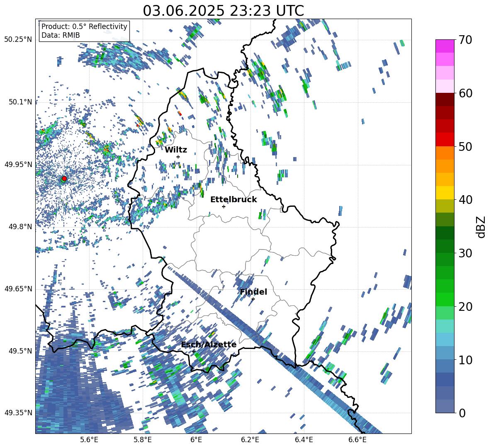
Task: Click the 6.4°E longitude label
Action: 304,440
